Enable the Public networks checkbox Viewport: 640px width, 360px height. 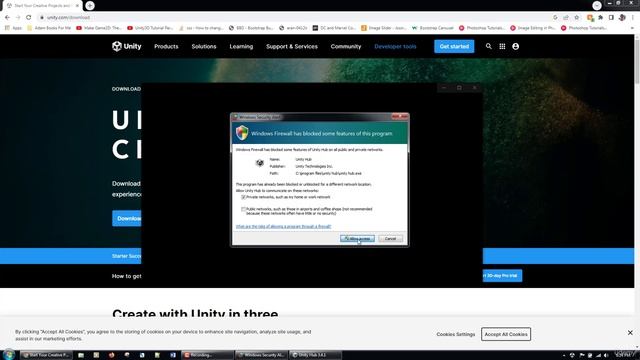pos(244,209)
